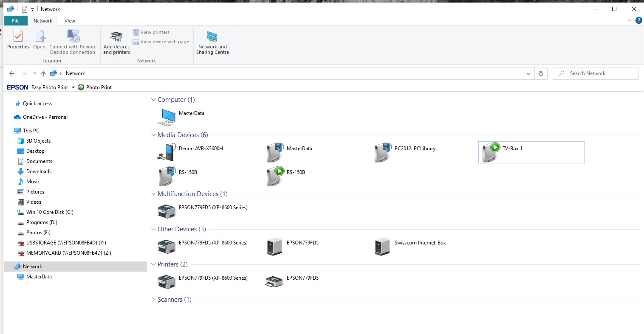Select EPSON779FD5 (XP-8600 Series) under Other Devices
The height and width of the screenshot is (334, 644).
coord(203,246)
